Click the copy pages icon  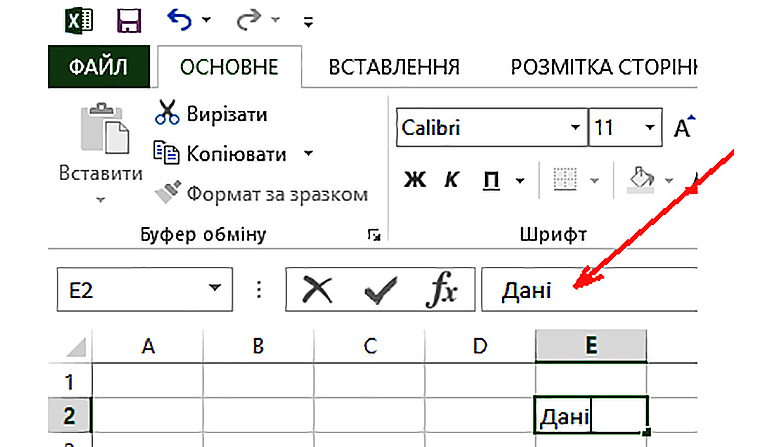[166, 153]
